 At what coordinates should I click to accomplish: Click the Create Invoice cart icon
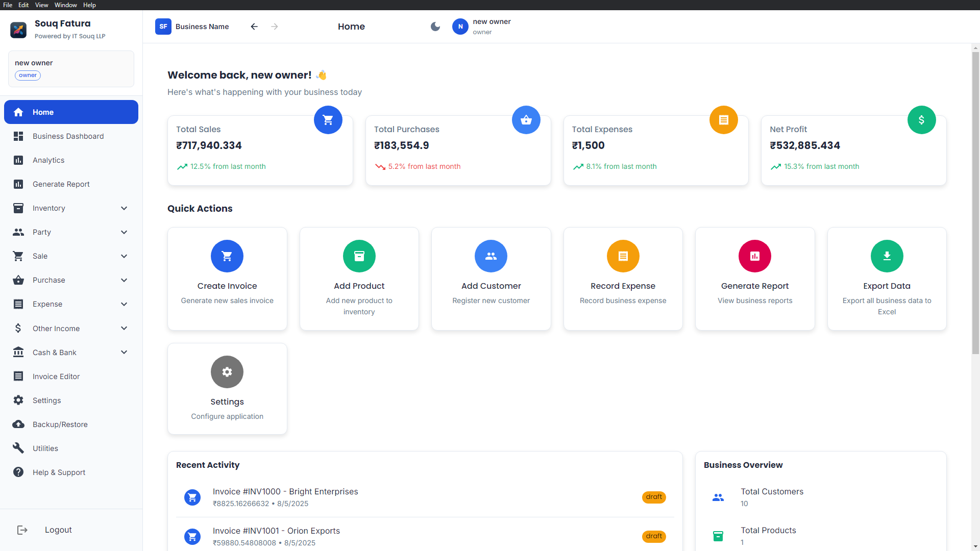227,256
